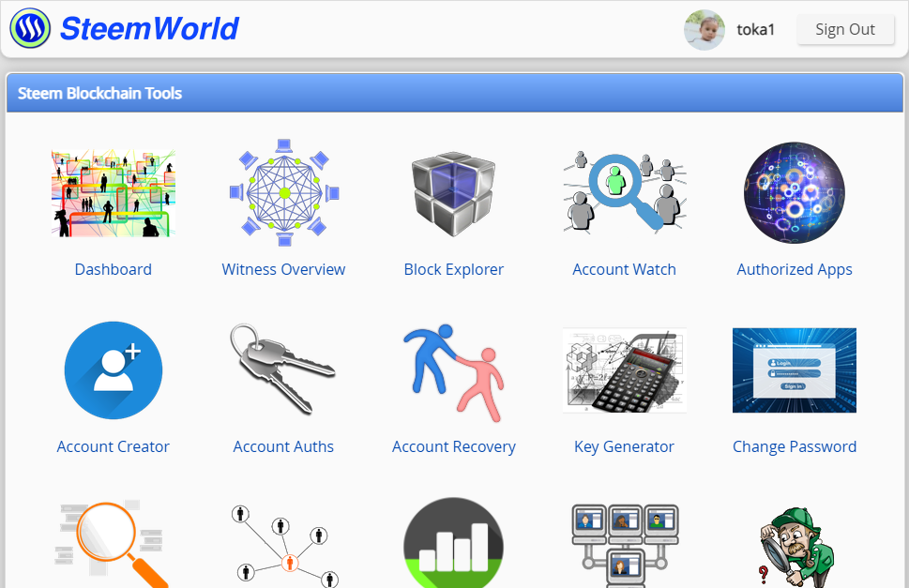
Task: Follow the Account Creator link
Action: tap(114, 446)
